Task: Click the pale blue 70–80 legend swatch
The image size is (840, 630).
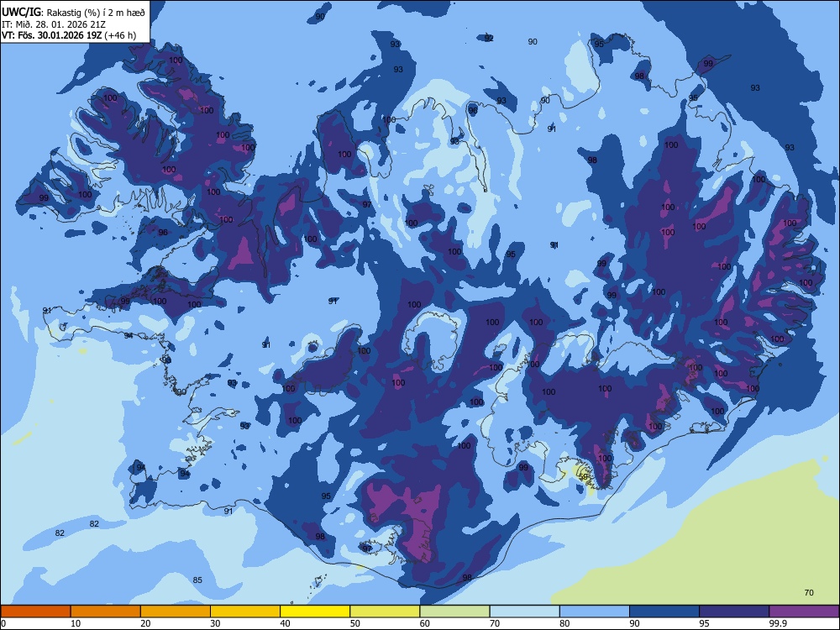Action: tap(524, 612)
